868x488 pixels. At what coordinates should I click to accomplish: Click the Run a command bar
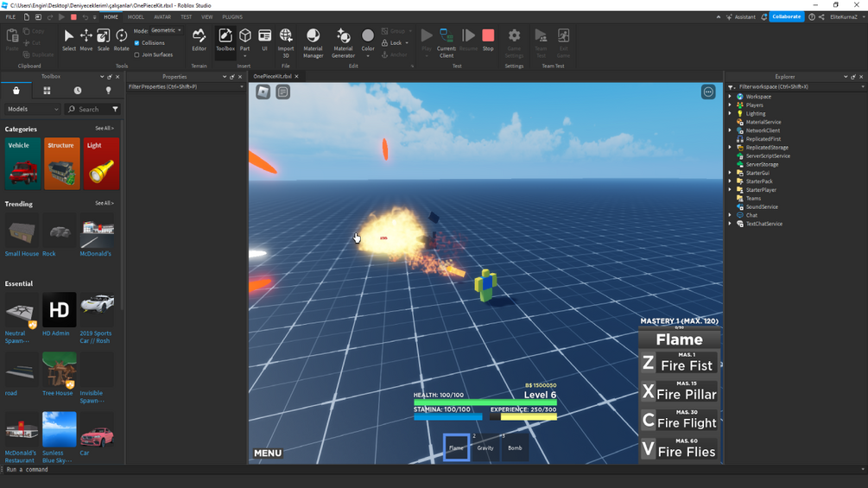(432, 469)
